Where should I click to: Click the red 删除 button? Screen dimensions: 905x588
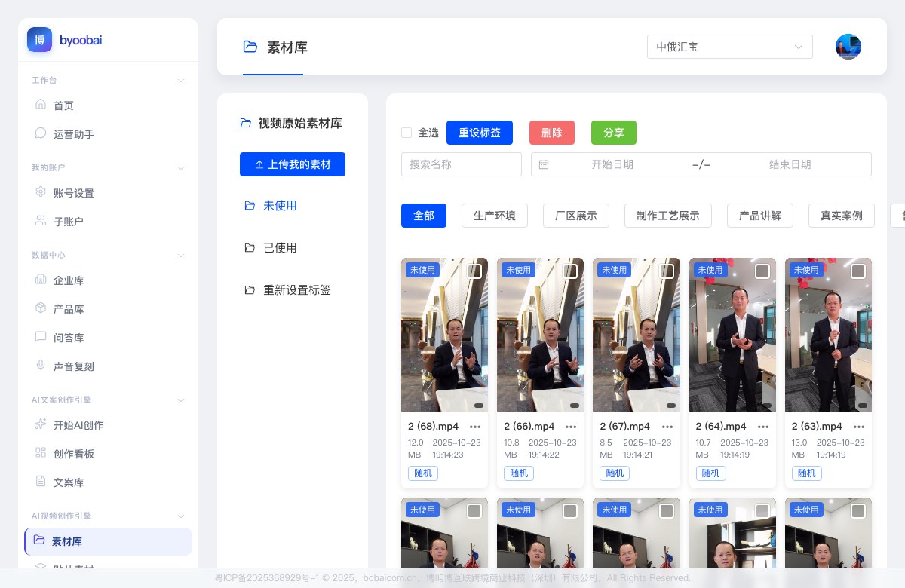tap(552, 133)
